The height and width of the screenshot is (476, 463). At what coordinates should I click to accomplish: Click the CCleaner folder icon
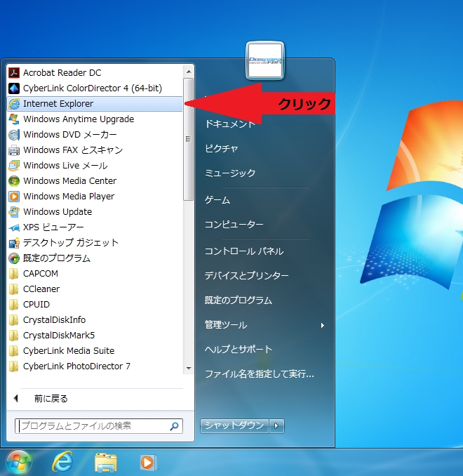pos(13,289)
